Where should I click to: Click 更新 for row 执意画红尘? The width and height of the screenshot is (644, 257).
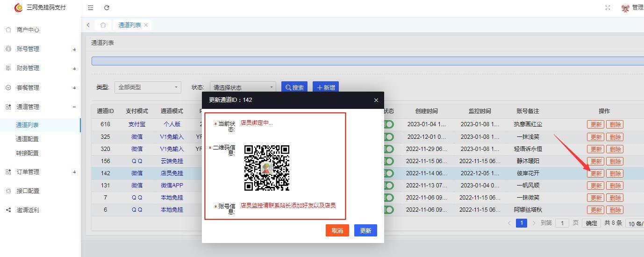click(x=596, y=125)
